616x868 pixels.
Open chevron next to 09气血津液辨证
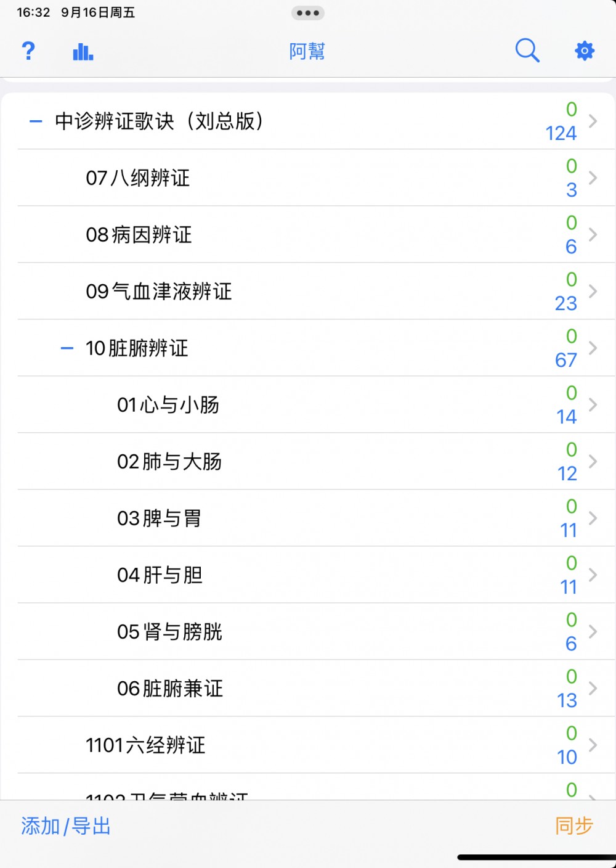tap(593, 292)
